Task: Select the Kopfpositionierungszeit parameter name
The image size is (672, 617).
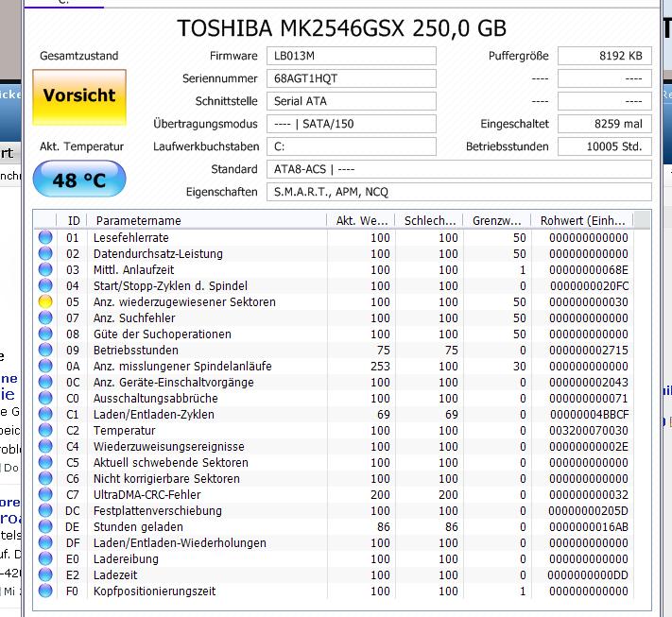Action: pyautogui.click(x=155, y=591)
